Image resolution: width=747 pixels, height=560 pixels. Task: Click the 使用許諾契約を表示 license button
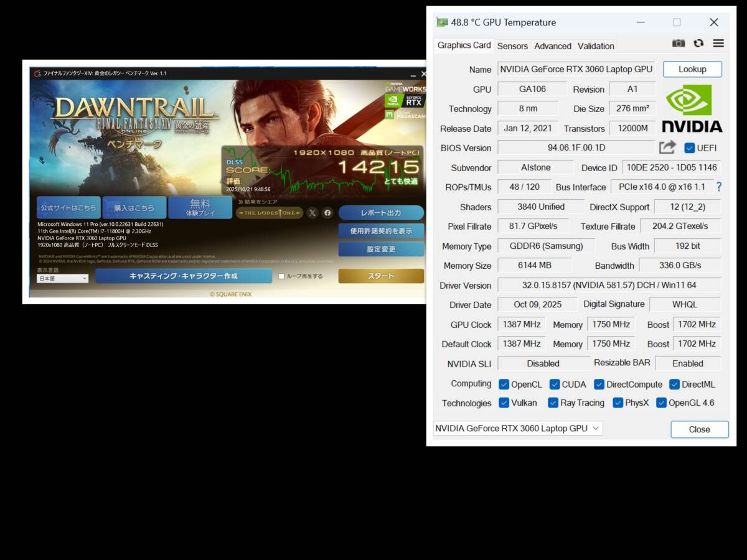coord(381,231)
